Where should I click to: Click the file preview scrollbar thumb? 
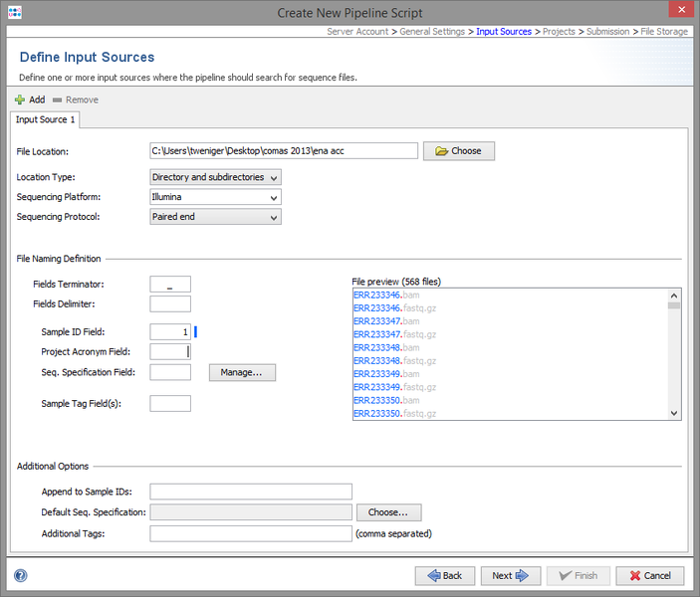[x=674, y=305]
